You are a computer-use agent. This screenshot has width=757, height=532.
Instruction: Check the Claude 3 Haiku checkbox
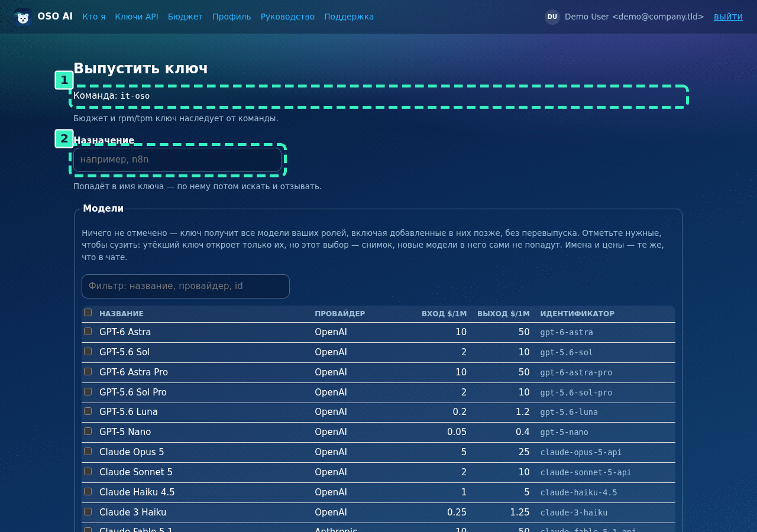pyautogui.click(x=88, y=512)
